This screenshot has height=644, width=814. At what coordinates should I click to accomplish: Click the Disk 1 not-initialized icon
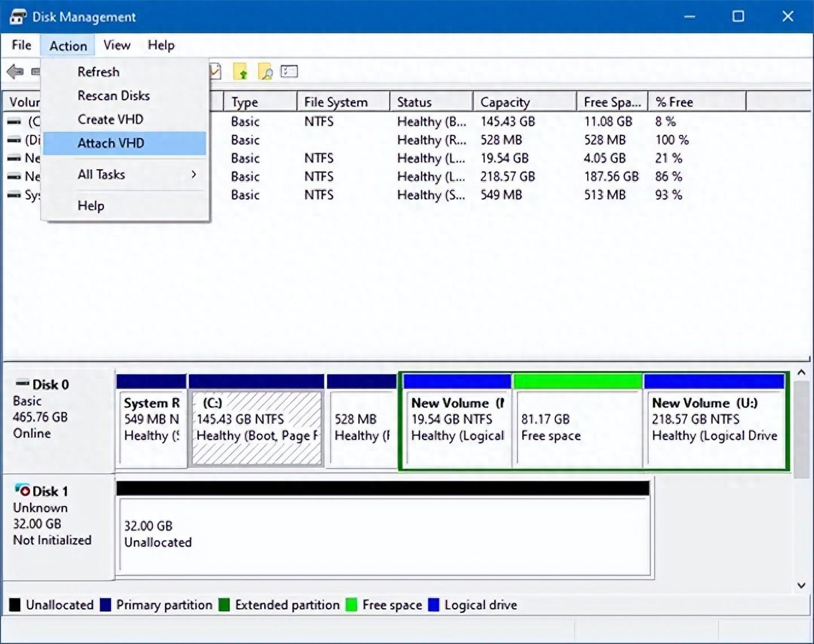22,491
